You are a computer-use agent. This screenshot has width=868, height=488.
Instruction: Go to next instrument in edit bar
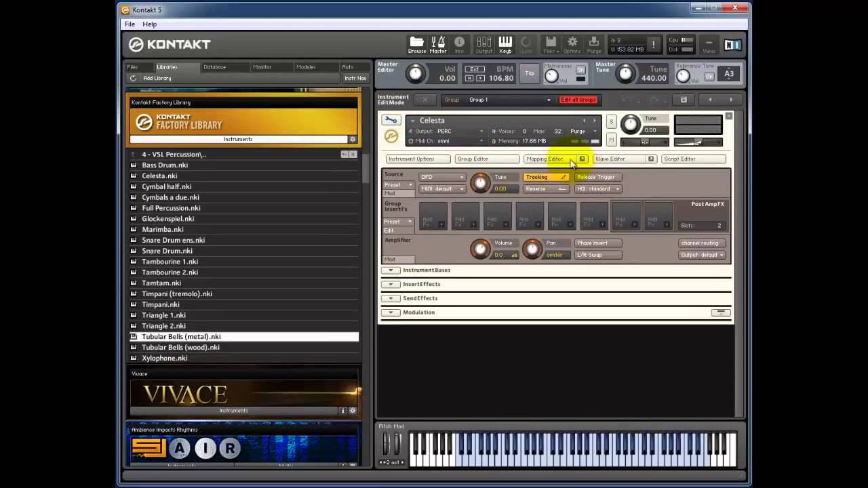point(731,100)
